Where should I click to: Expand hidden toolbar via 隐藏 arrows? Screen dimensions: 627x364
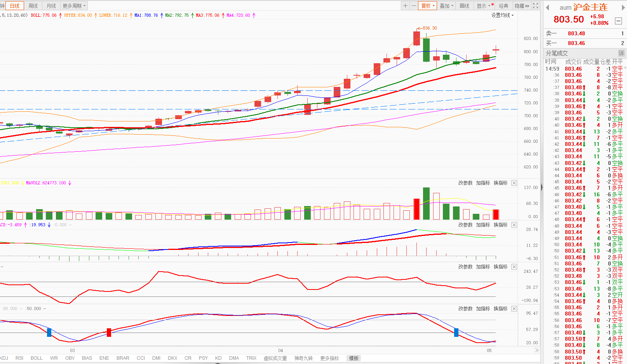[522, 6]
